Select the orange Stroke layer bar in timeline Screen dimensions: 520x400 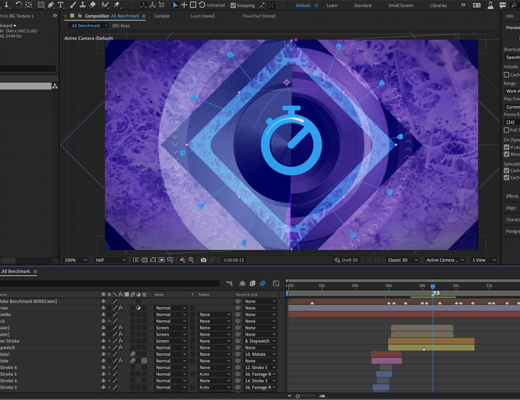(x=431, y=341)
